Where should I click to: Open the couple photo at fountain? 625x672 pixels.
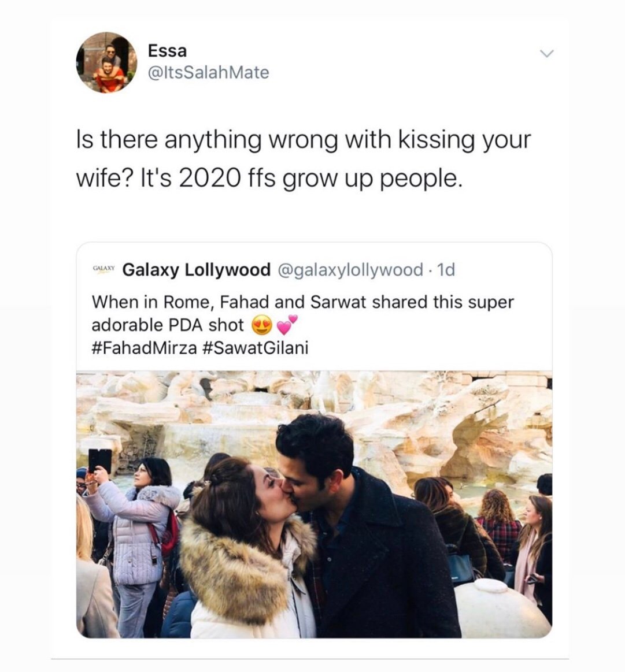(314, 504)
